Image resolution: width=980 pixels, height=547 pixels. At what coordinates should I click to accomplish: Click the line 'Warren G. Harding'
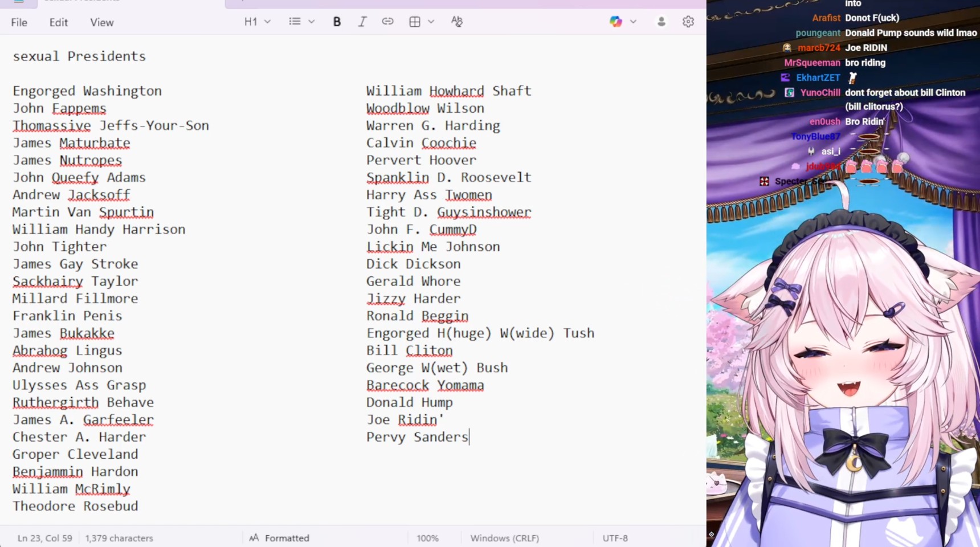pos(433,125)
